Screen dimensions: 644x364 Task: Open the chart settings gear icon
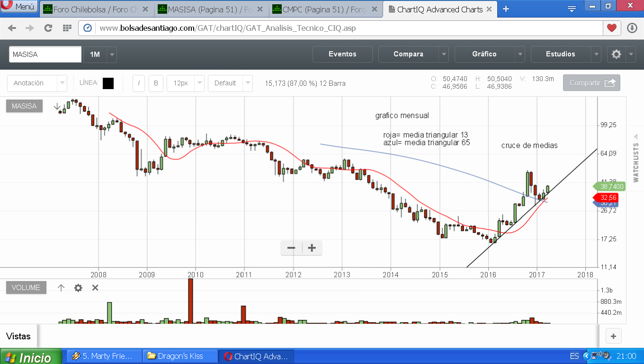click(616, 54)
